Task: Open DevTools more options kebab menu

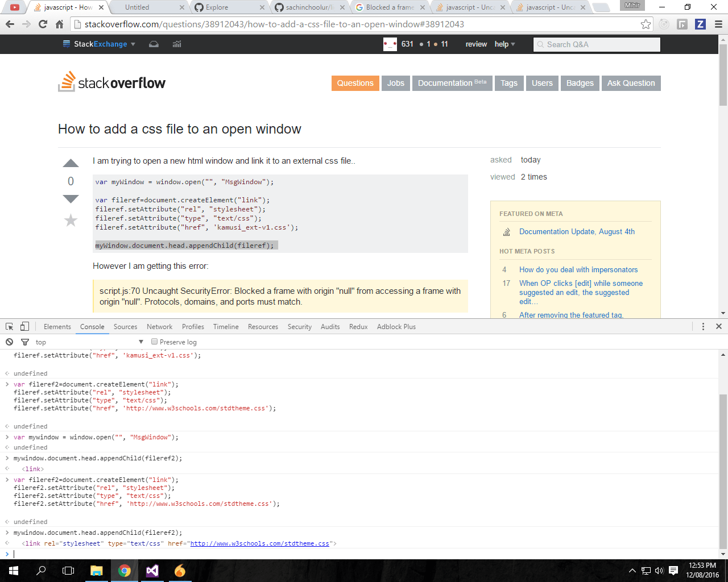Action: tap(703, 326)
